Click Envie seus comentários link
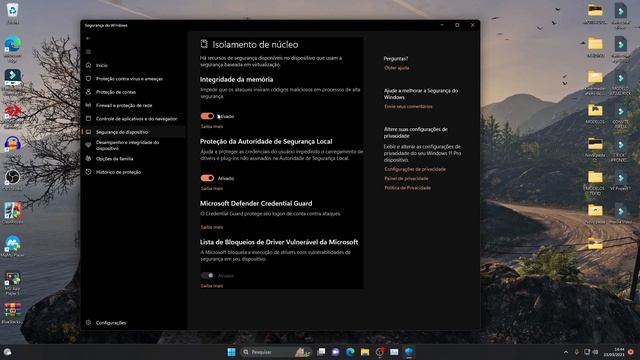Screen dimensions: 640x360 408,107
